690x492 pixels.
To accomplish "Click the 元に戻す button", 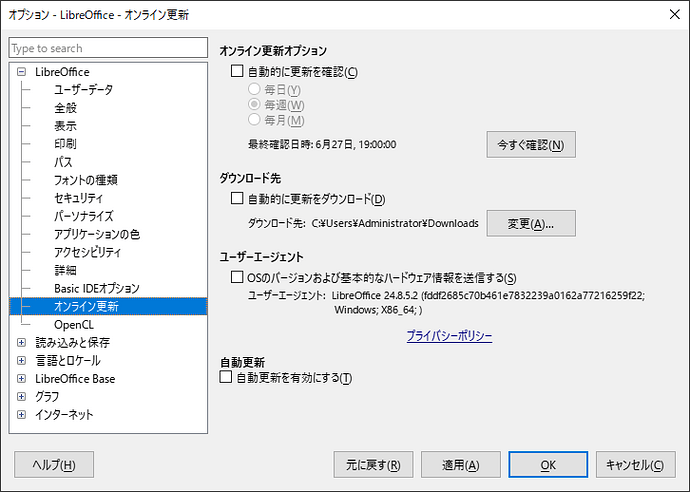I will (373, 465).
